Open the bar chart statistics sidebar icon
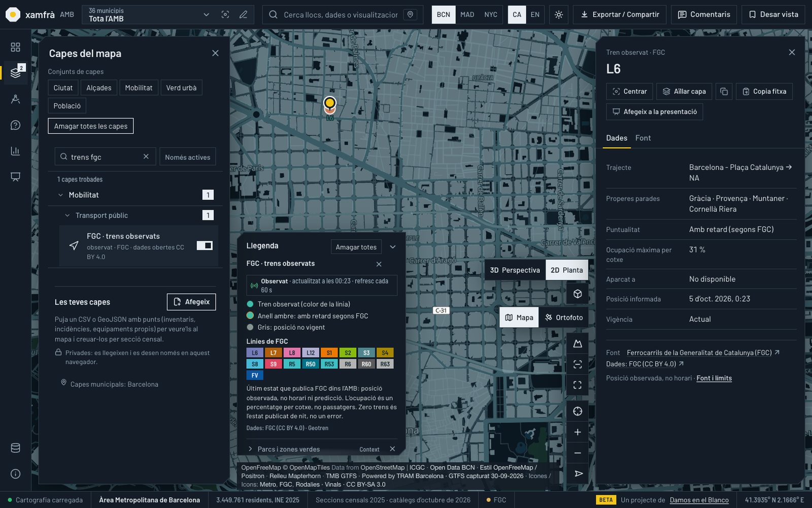The width and height of the screenshot is (812, 508). click(15, 151)
